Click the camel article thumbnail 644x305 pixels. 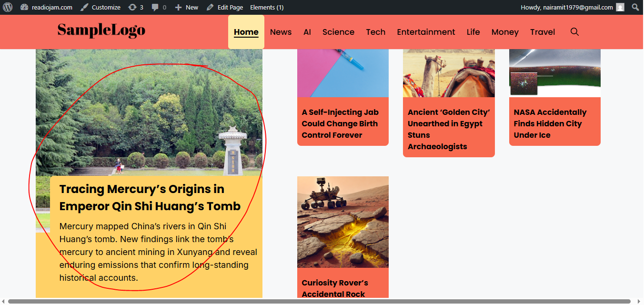(x=449, y=73)
